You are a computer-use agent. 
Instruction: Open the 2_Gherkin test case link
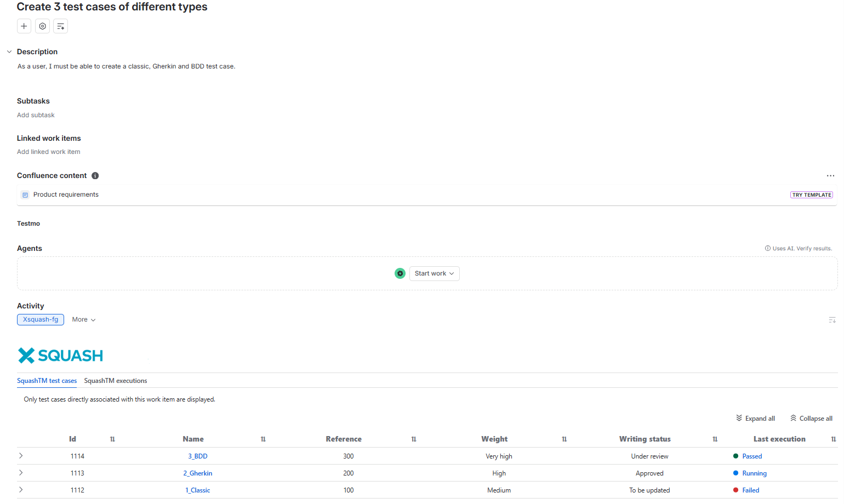tap(198, 473)
